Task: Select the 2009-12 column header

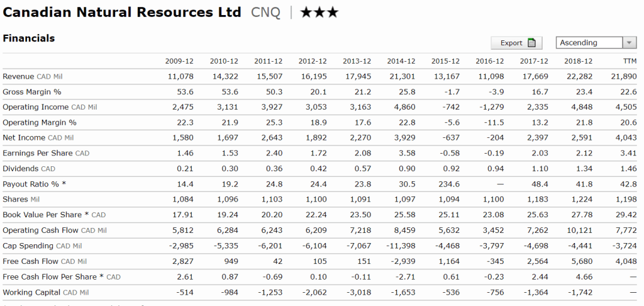Action: click(x=179, y=61)
